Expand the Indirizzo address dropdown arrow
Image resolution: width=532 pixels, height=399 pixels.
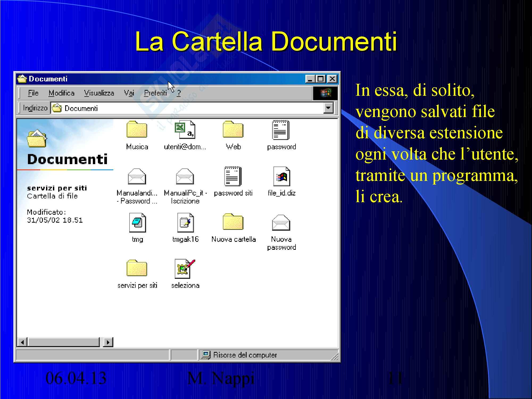pyautogui.click(x=329, y=108)
